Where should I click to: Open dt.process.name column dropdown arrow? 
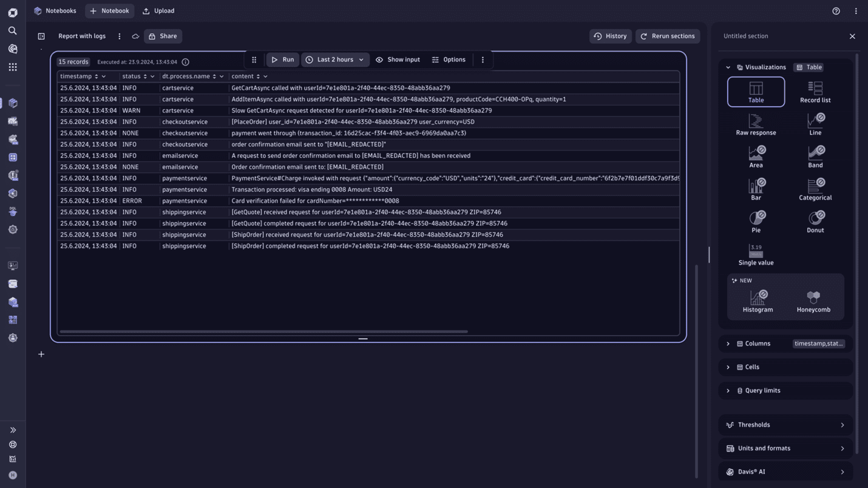222,76
